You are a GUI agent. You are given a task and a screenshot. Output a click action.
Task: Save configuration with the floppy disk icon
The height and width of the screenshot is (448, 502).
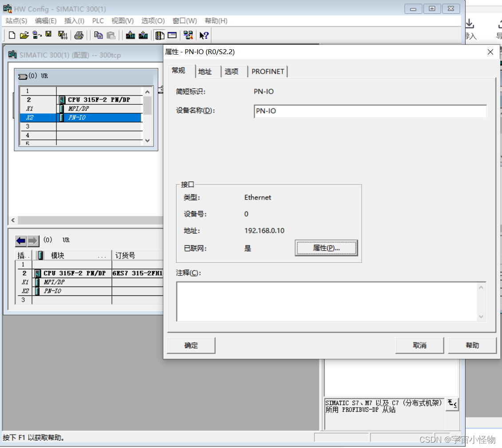click(48, 34)
